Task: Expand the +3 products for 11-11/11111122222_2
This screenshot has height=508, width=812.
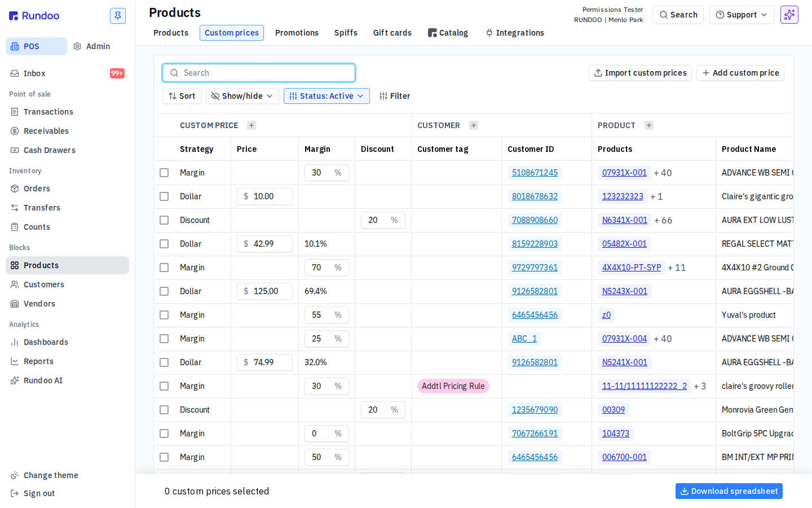Action: tap(700, 386)
